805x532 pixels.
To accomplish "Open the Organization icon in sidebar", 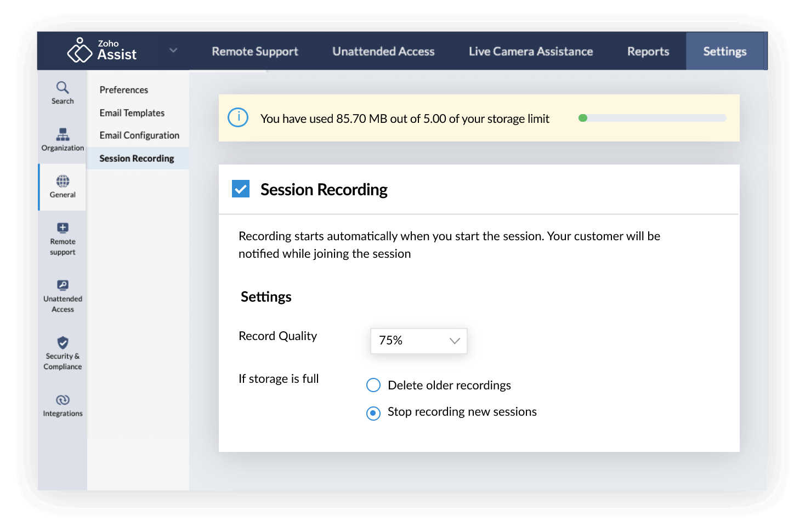I will pos(63,134).
